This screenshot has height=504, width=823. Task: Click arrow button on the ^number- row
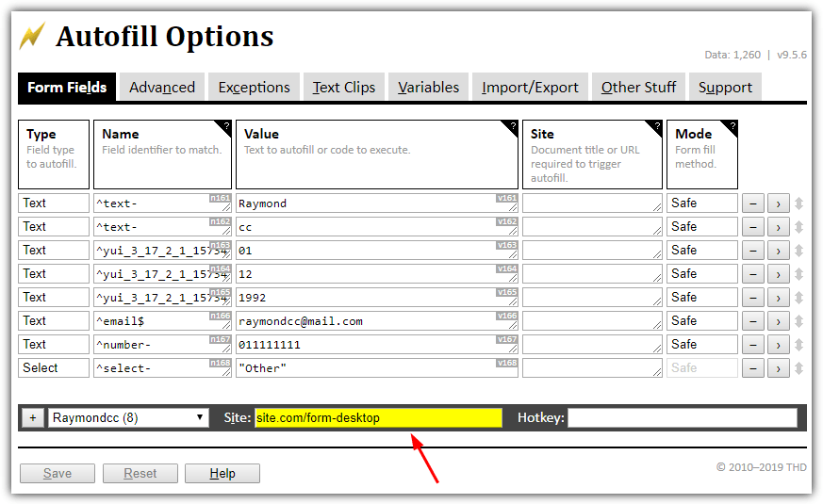(x=779, y=345)
